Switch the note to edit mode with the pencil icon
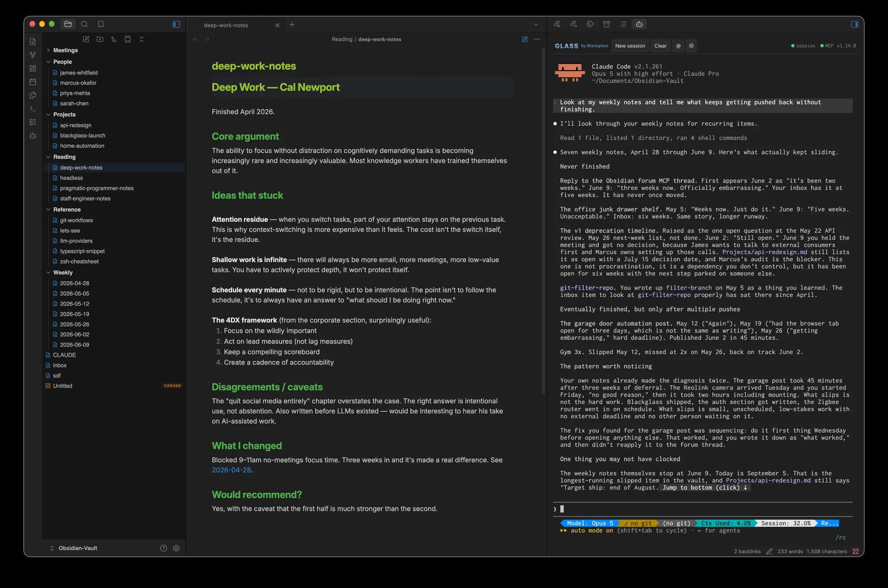 pyautogui.click(x=525, y=39)
